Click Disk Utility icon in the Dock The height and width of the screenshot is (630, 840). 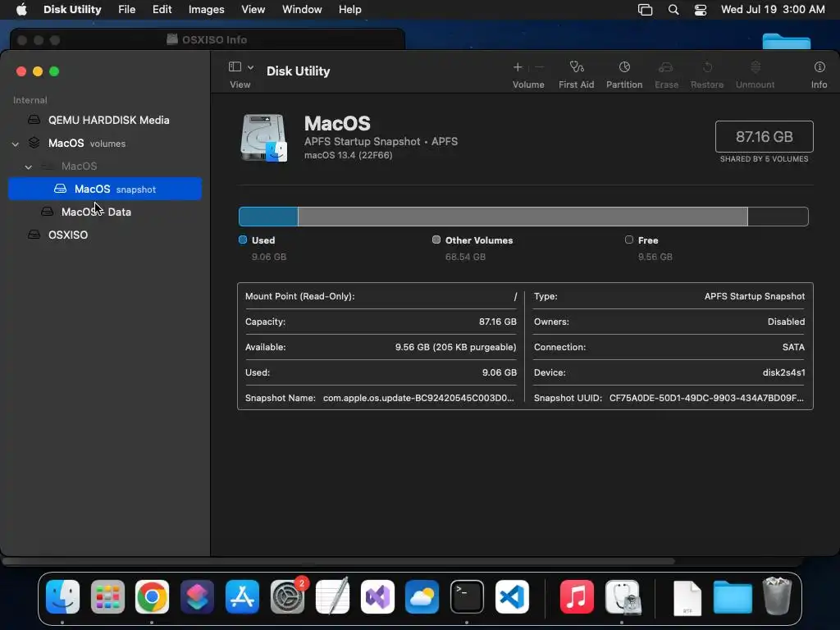pyautogui.click(x=622, y=597)
